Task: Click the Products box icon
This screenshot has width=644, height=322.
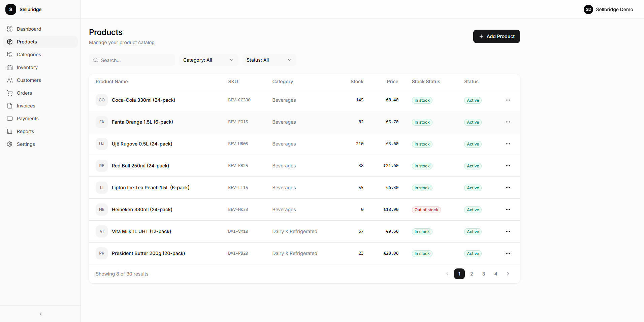Action: pyautogui.click(x=10, y=42)
